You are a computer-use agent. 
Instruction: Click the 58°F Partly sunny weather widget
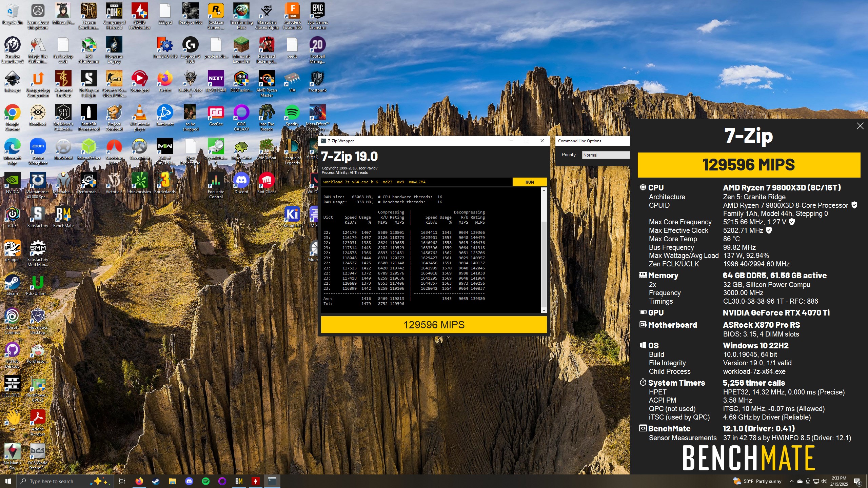point(757,481)
